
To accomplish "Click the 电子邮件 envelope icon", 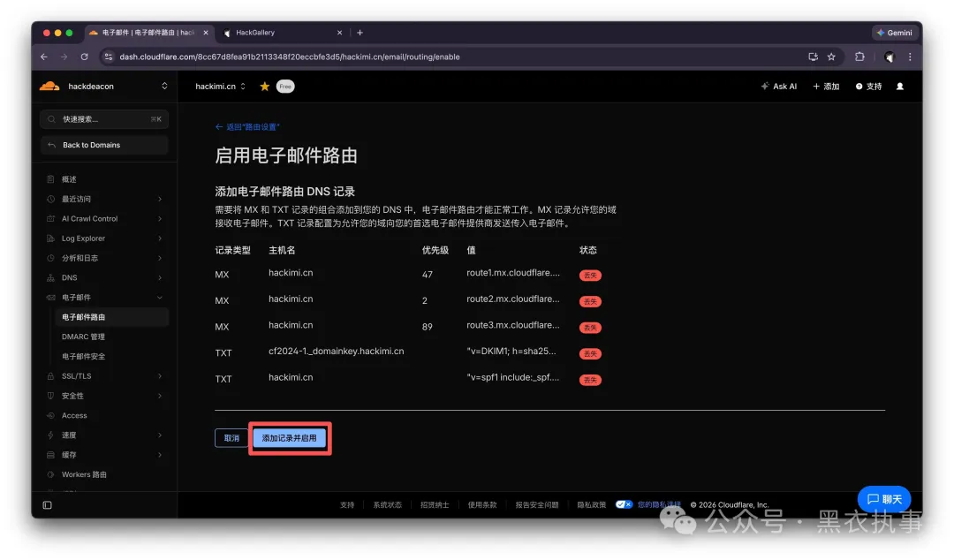I will pyautogui.click(x=50, y=298).
